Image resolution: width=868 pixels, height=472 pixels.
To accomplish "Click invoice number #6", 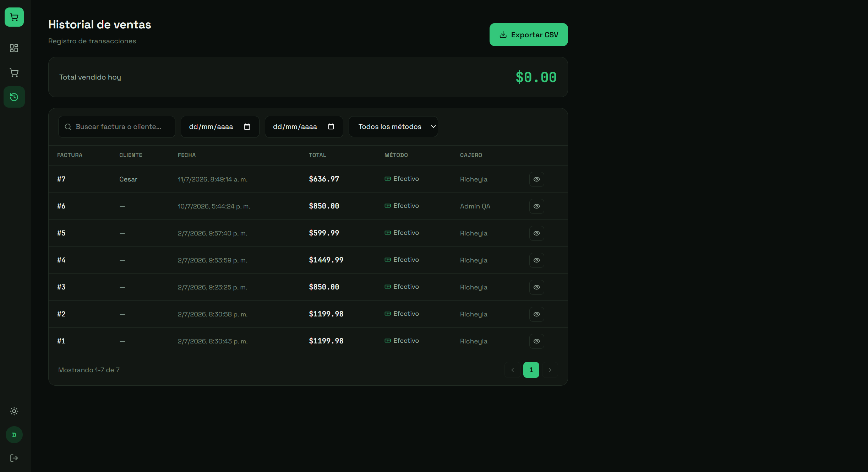I will point(61,206).
